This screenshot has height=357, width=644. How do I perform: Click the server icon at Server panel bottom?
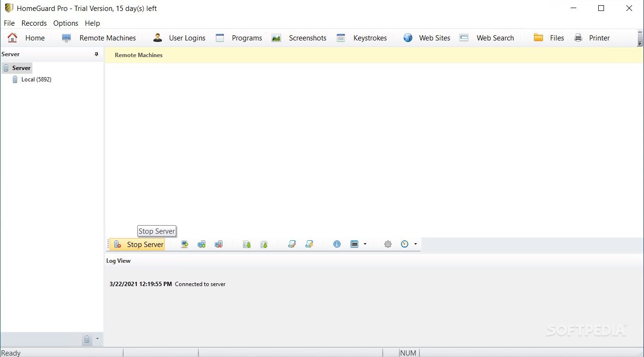pyautogui.click(x=87, y=339)
